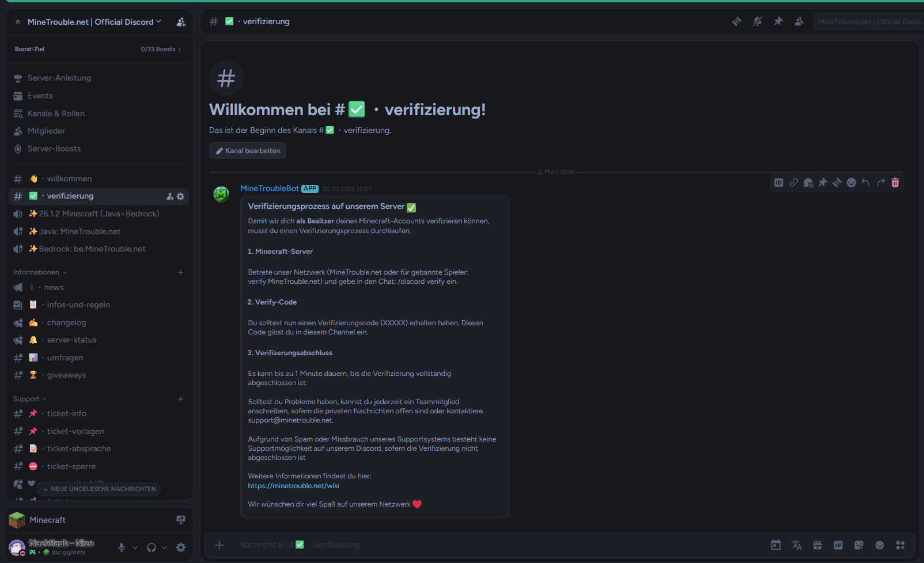Screen dimensions: 924x563
Task: Open Bedrock: be.MineTrouble.net channel
Action: [x=98, y=249]
